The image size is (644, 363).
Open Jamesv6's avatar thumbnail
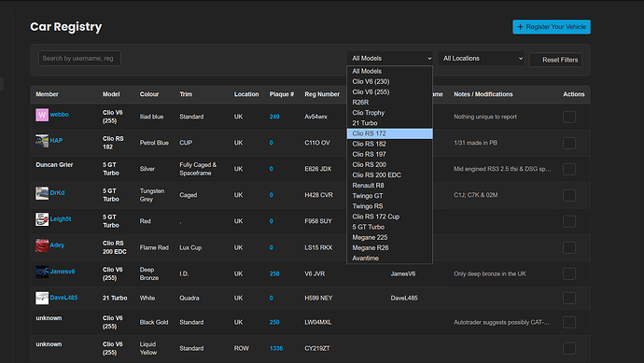pos(42,272)
